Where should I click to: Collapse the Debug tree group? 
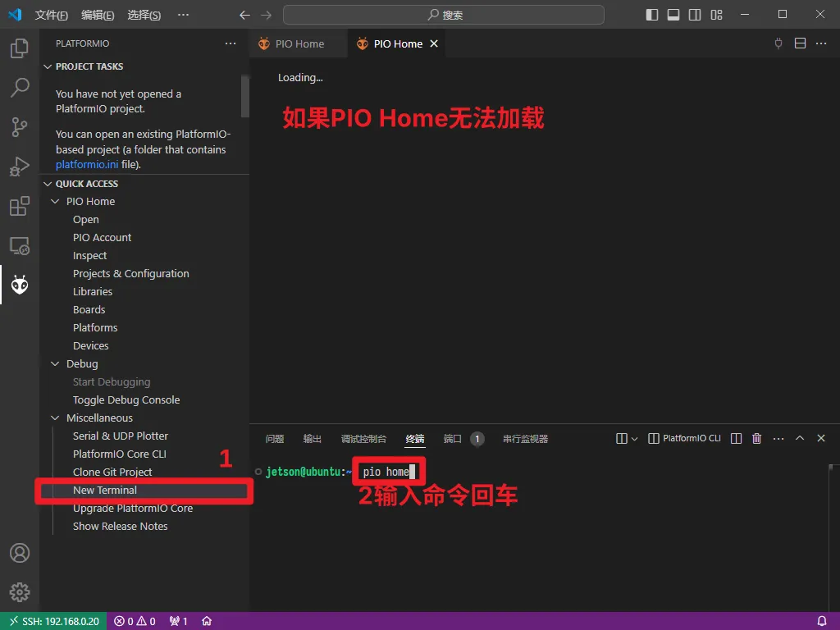(55, 363)
